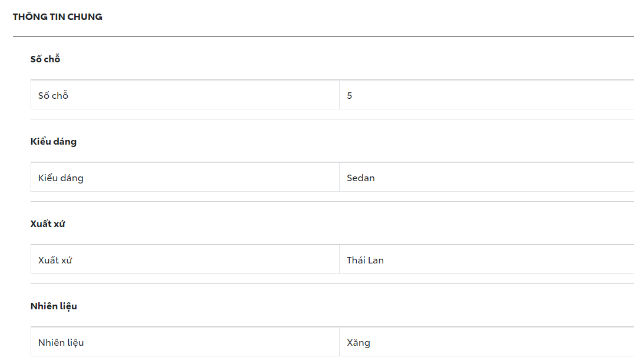Click the Thái Lan value cell
This screenshot has width=634, height=364.
[365, 260]
